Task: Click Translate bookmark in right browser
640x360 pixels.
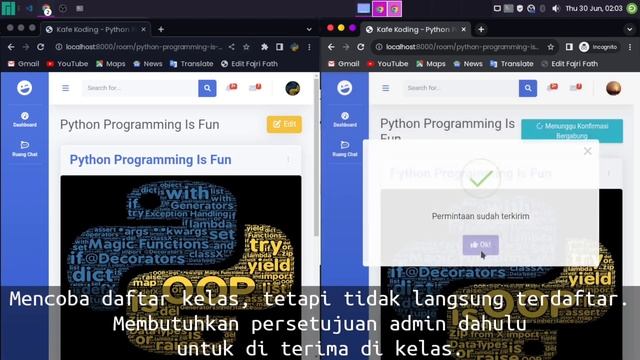Action: point(512,64)
